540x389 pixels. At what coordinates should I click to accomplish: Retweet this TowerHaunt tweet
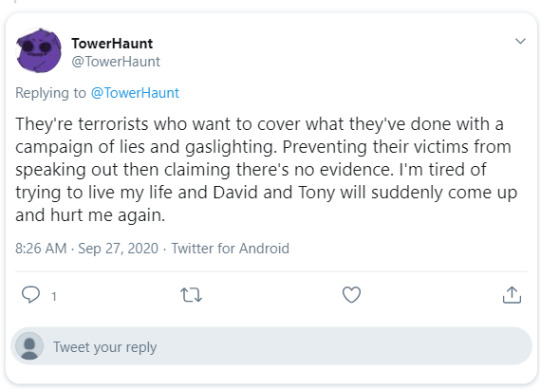coord(191,295)
